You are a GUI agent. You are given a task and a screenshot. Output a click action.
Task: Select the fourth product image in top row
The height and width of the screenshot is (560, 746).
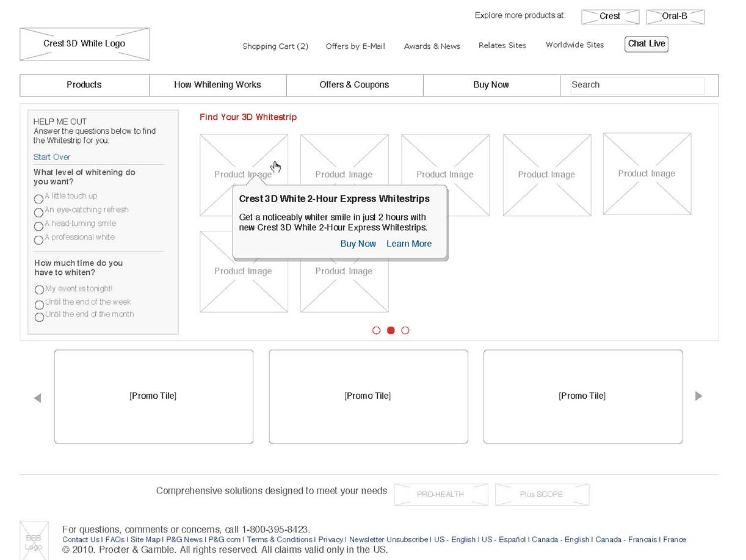click(547, 175)
